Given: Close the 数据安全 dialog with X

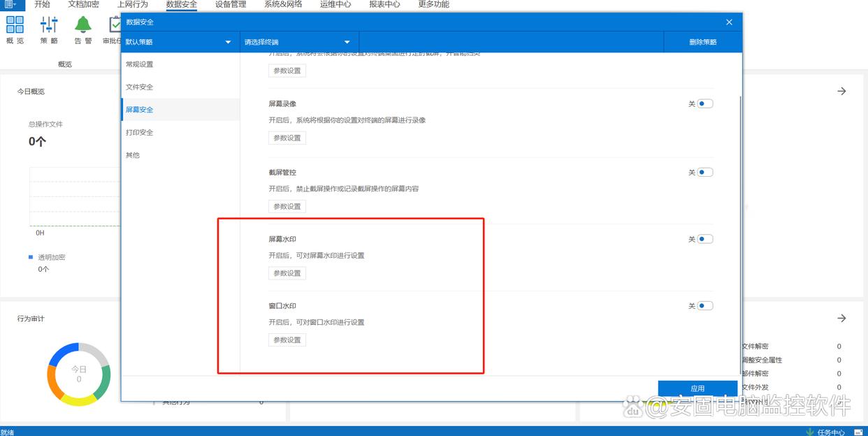Looking at the screenshot, I should [729, 22].
